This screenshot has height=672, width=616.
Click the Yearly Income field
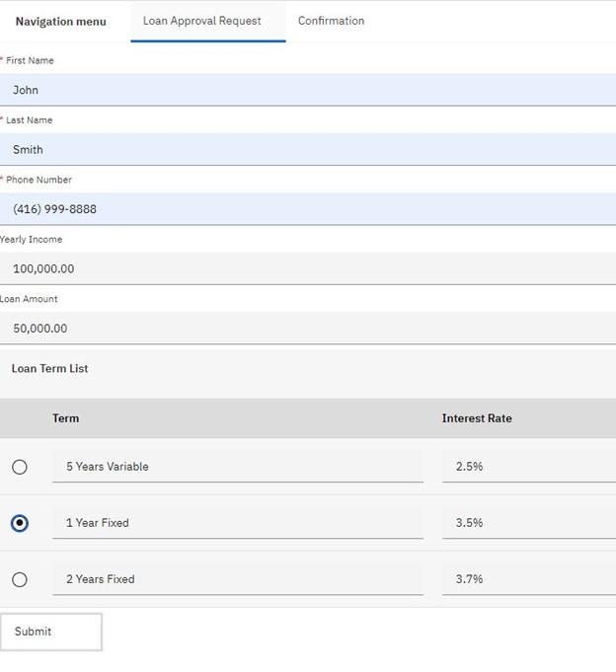pyautogui.click(x=308, y=268)
